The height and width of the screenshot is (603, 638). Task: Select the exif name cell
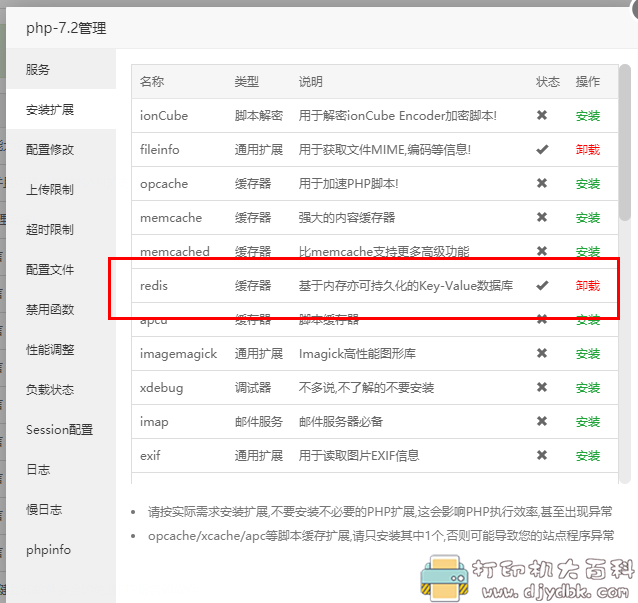(150, 456)
